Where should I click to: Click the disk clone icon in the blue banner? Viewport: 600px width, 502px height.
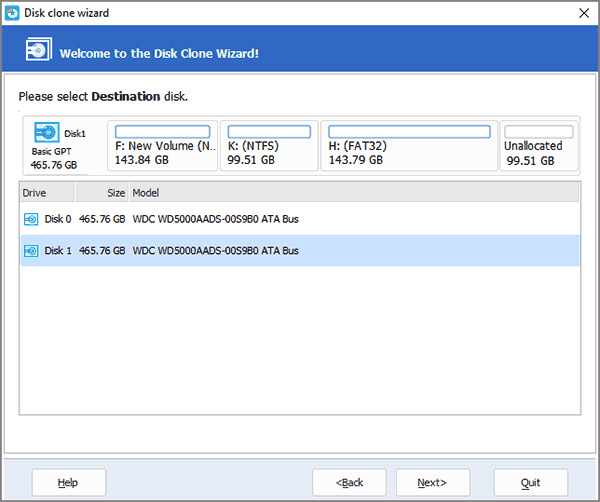click(x=39, y=49)
